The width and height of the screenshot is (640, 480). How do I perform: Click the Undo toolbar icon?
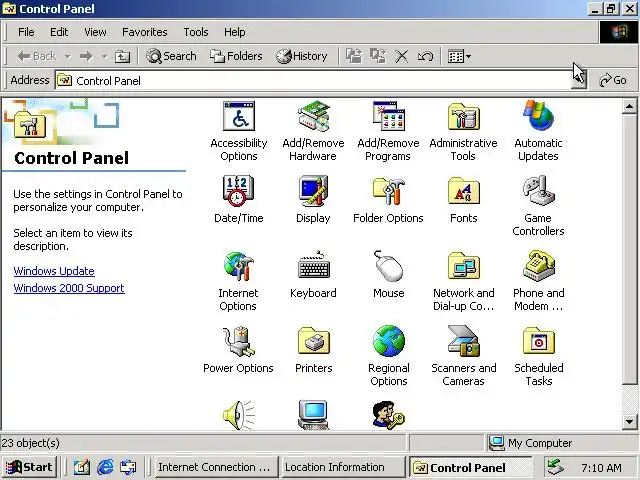coord(425,56)
